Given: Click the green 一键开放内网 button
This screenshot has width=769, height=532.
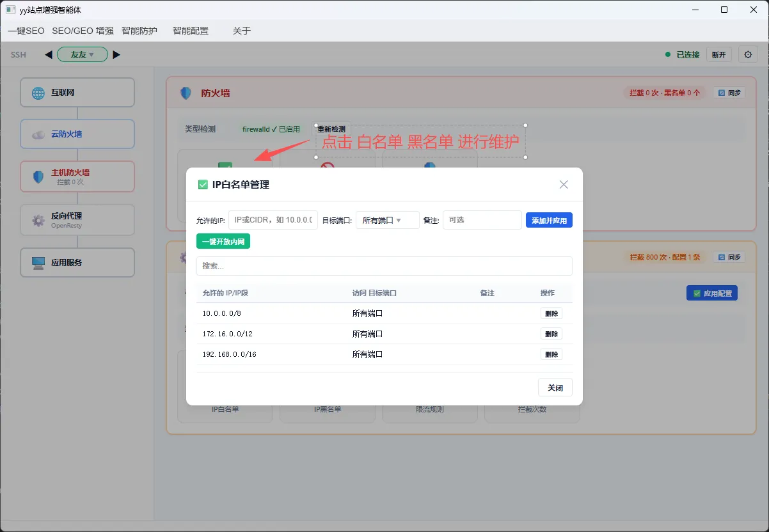Looking at the screenshot, I should [x=223, y=241].
